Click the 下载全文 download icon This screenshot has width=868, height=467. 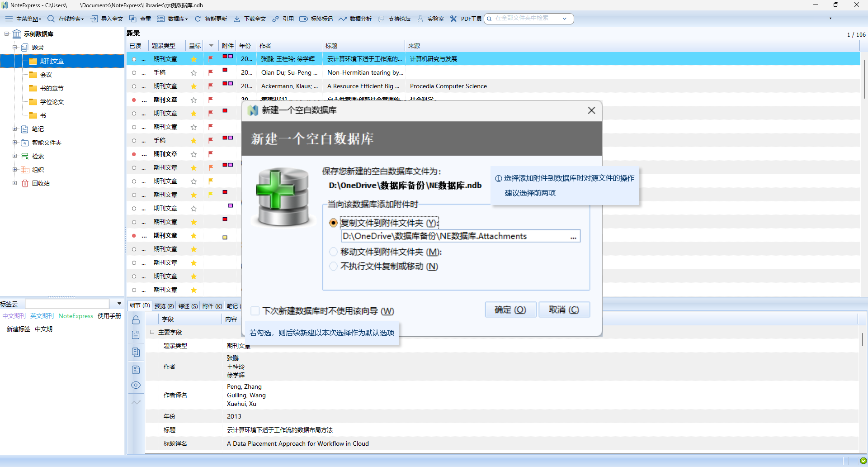pyautogui.click(x=237, y=19)
